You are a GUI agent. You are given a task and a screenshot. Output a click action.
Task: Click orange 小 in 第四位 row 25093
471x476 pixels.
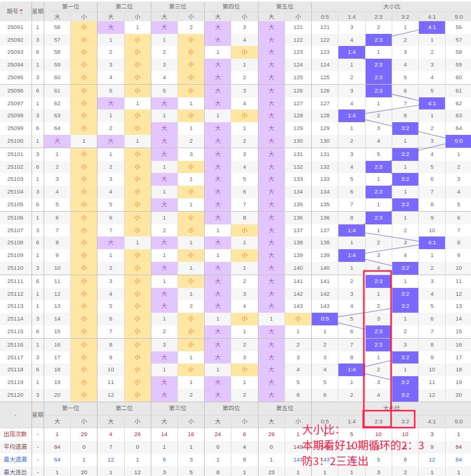pyautogui.click(x=245, y=52)
